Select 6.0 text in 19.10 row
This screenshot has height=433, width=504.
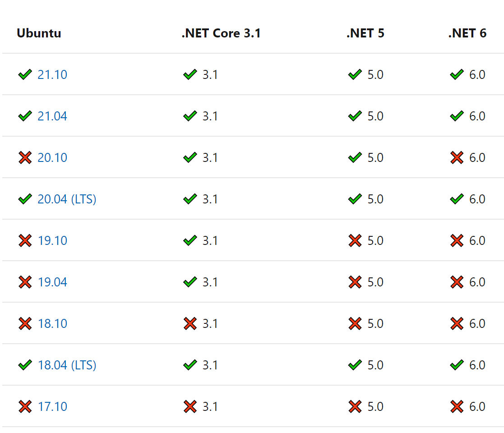tap(477, 240)
